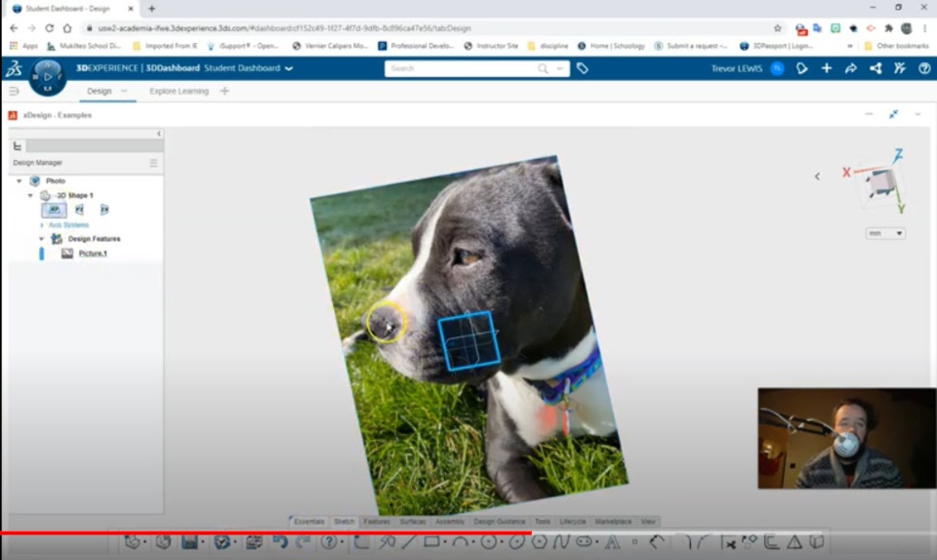
Task: Select the Slot sketch tool
Action: pyautogui.click(x=584, y=542)
